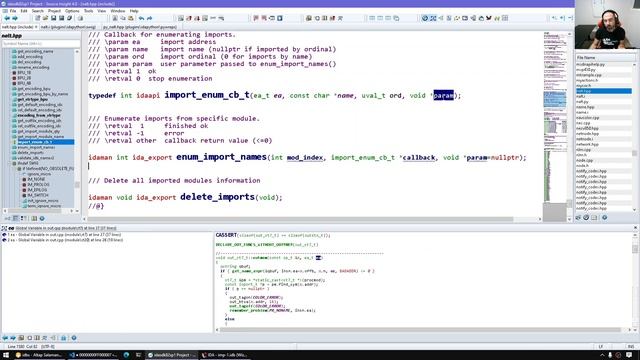Viewport: 640px width, 360px height.
Task: Click the Source Insight taskbar button
Action: 171,355
